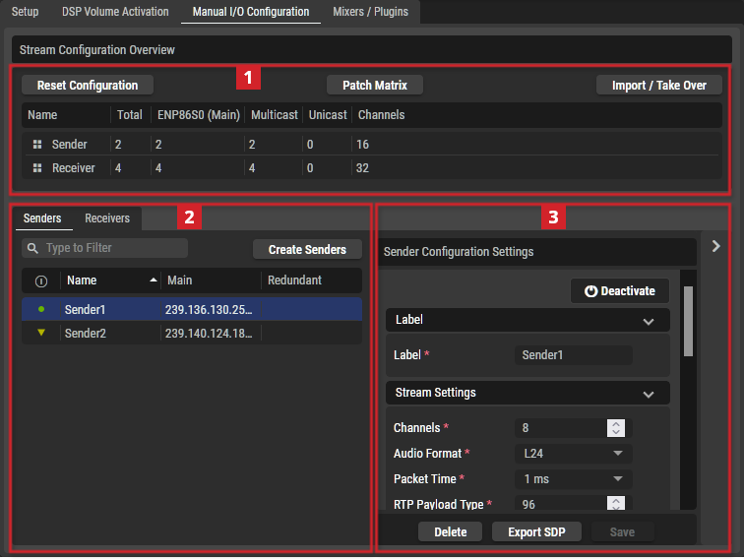Click the Receiver row grid icon
The image size is (744, 560).
(x=37, y=168)
